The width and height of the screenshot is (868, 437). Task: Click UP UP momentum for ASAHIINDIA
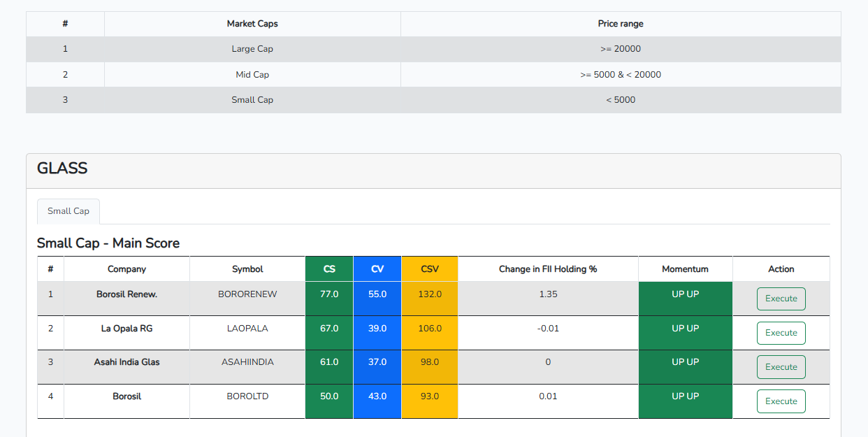tap(686, 362)
